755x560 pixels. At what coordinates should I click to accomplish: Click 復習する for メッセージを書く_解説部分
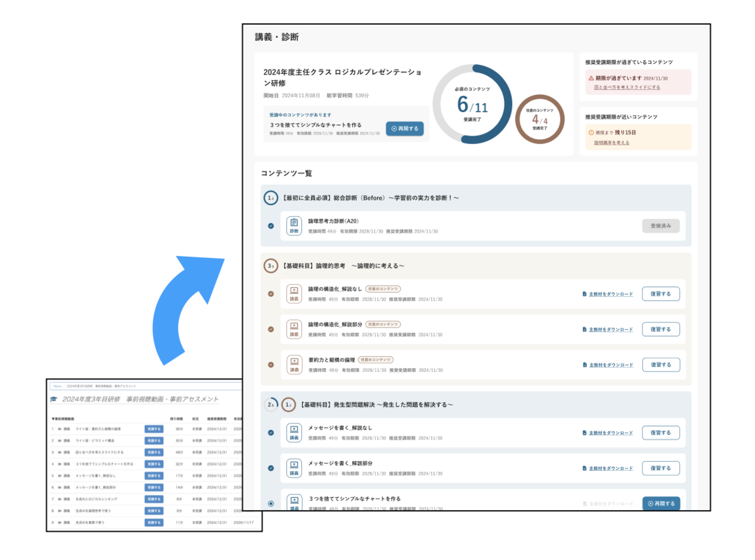(x=661, y=468)
